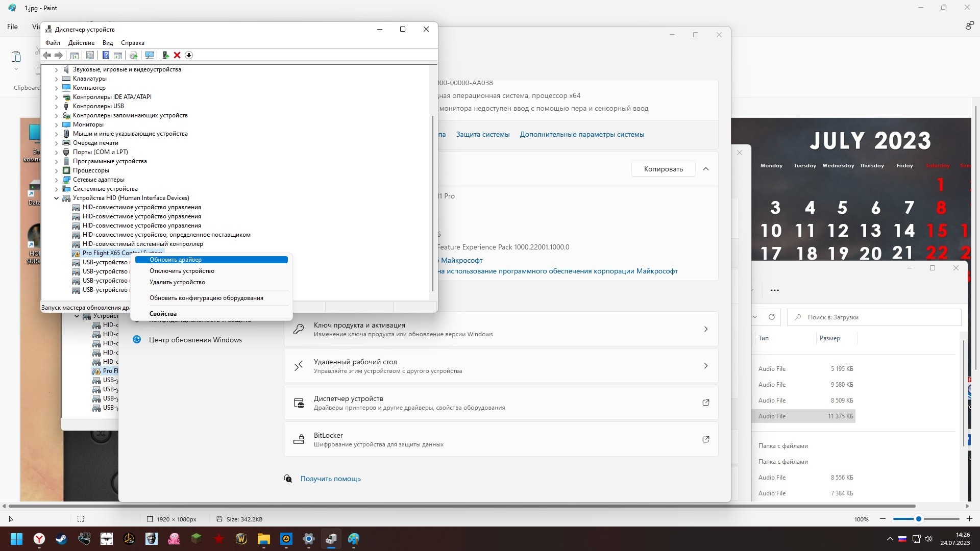
Task: Click the red X uninstall device toolbar icon
Action: [x=177, y=55]
